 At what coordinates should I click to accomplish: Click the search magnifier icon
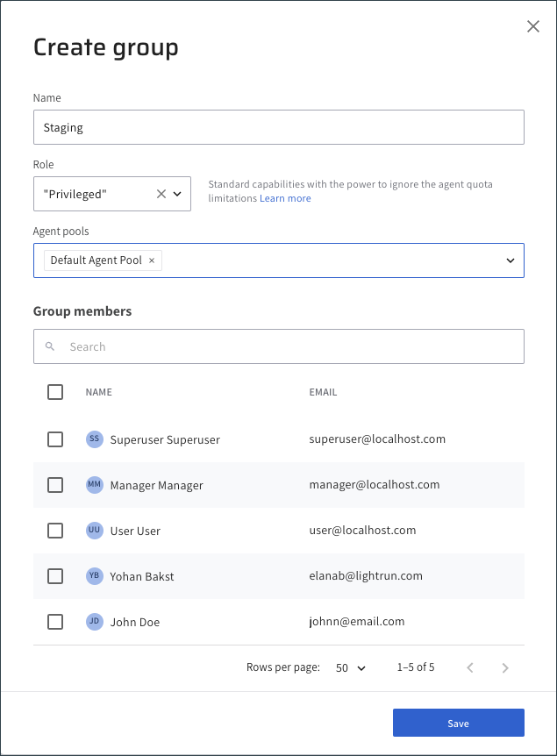tap(50, 346)
